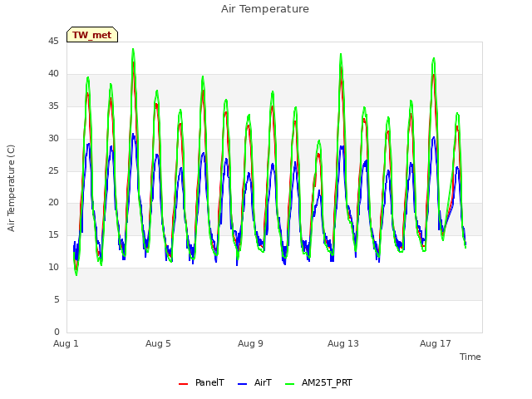Click the 45 y-axis tick label
The width and height of the screenshot is (532, 399).
[x=53, y=41]
